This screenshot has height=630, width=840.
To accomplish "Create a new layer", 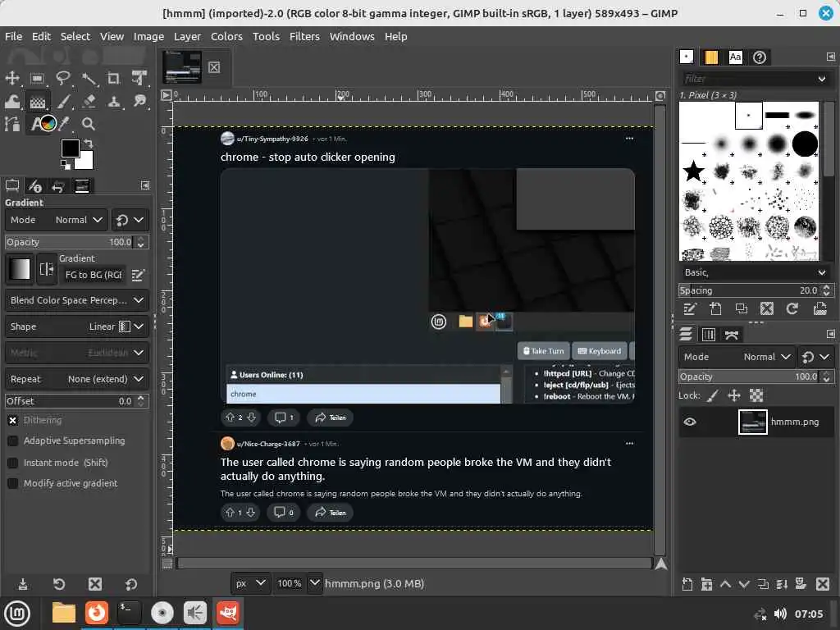I will click(x=687, y=584).
